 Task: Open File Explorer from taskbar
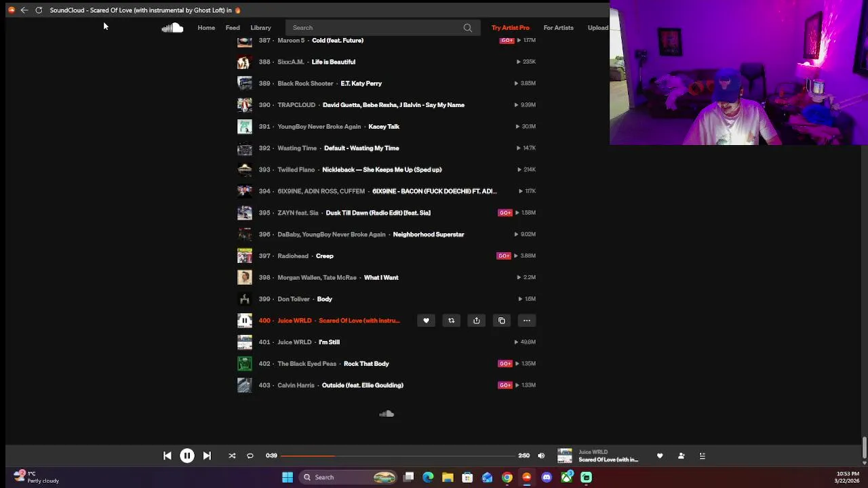click(x=448, y=477)
